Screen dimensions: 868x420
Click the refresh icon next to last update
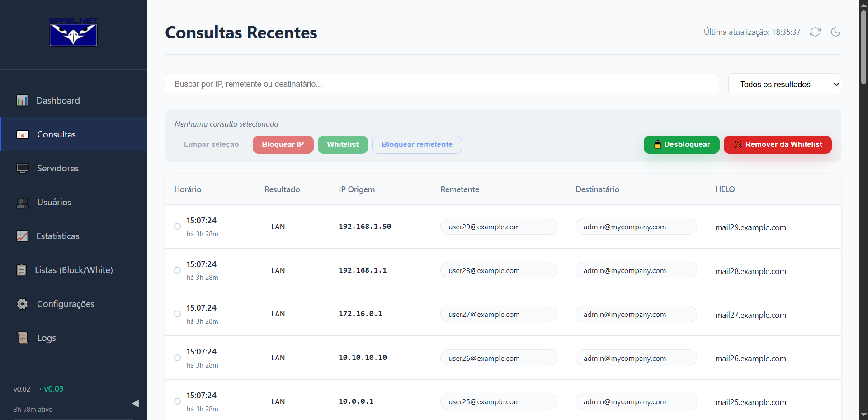[815, 32]
